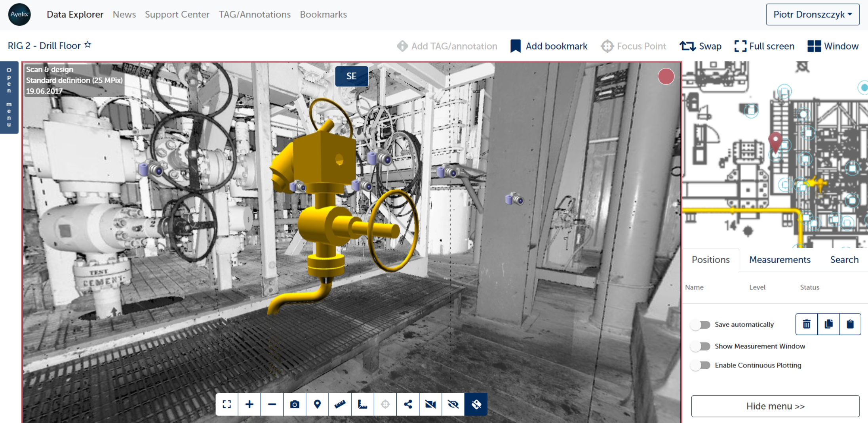Collapse the panel with Hide menu >>
Viewport: 868px width, 423px height.
tap(775, 406)
